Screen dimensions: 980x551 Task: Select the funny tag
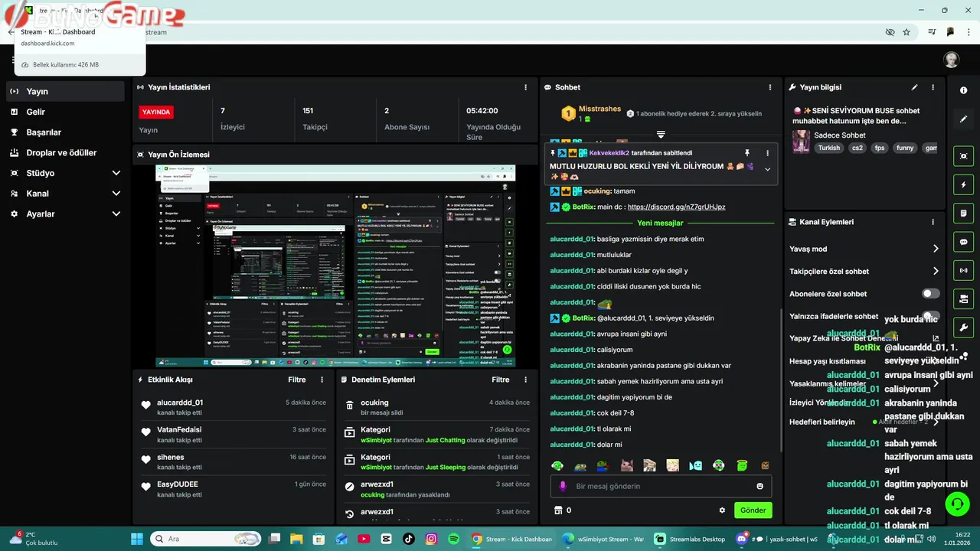905,148
